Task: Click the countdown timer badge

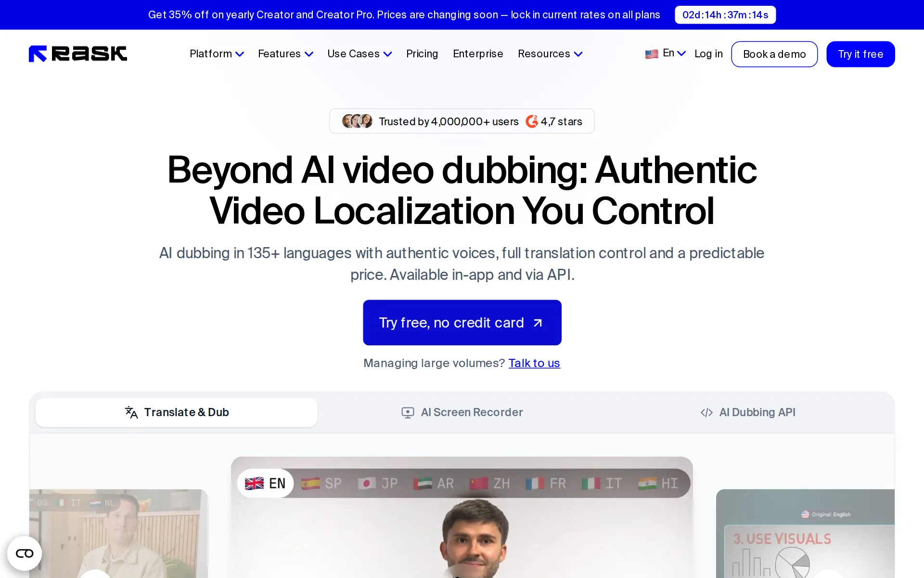Action: (725, 15)
